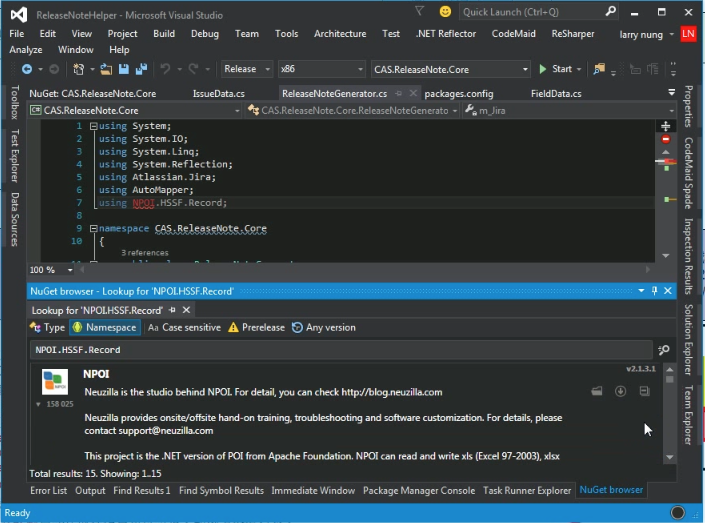Open a file using the folder icon
Screen dimensions: 705x523
click(106, 69)
